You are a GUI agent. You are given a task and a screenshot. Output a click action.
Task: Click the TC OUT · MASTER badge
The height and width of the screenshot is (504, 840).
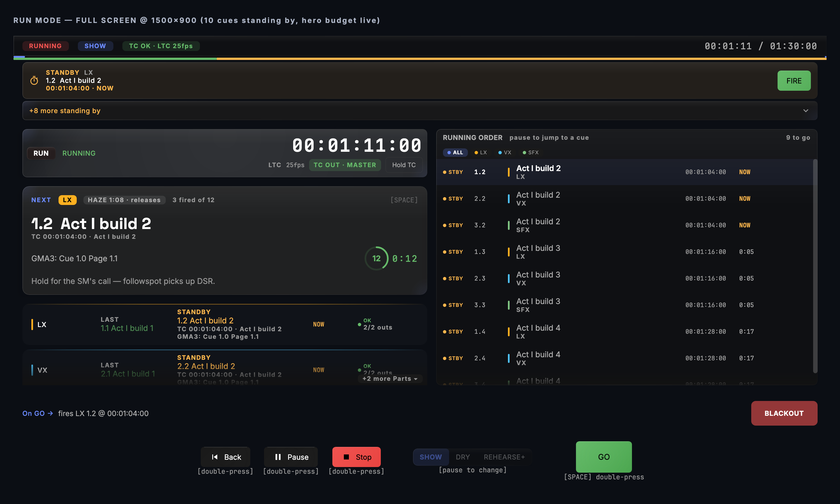(x=345, y=165)
